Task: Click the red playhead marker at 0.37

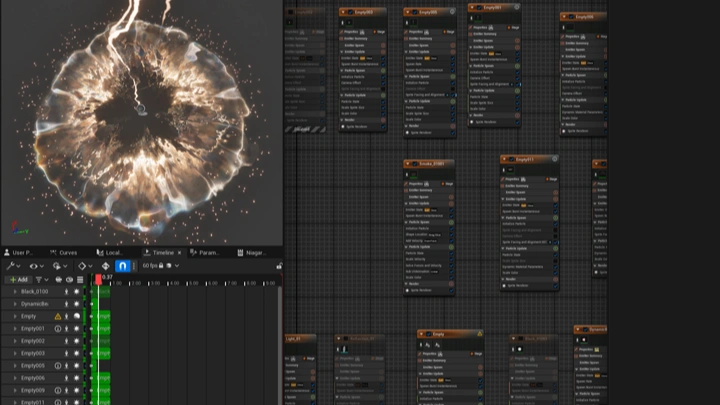Action: [x=98, y=279]
